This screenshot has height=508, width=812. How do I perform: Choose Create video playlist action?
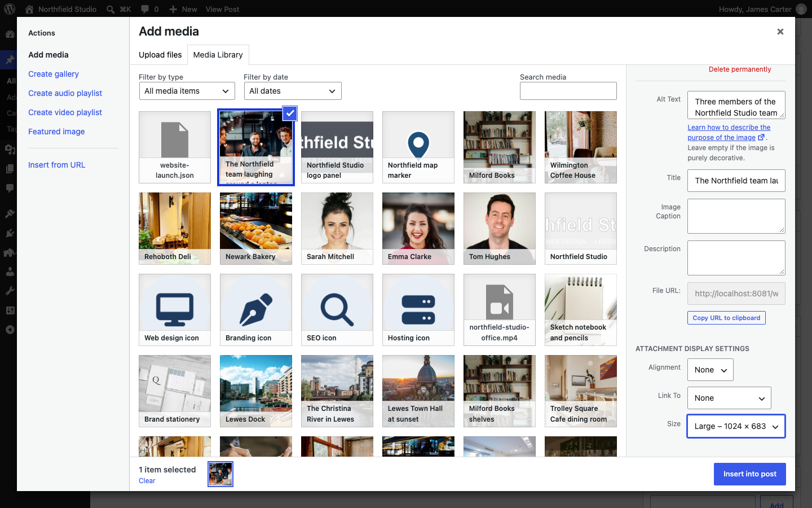point(65,112)
